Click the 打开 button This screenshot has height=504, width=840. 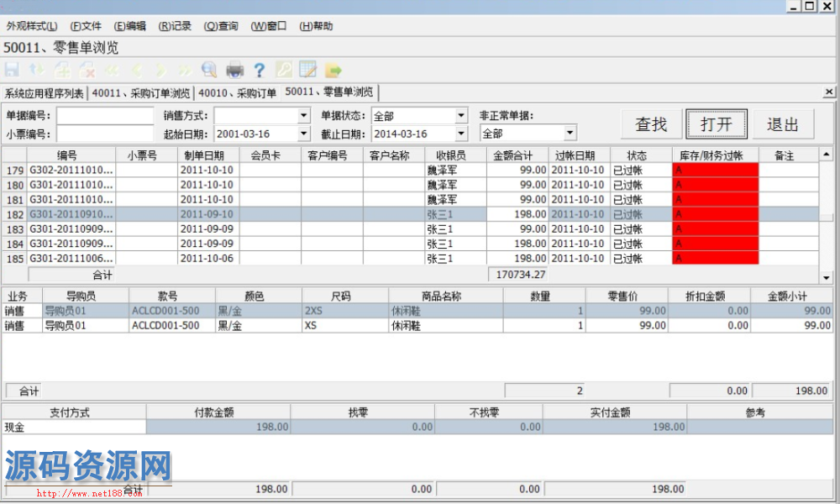coord(717,124)
